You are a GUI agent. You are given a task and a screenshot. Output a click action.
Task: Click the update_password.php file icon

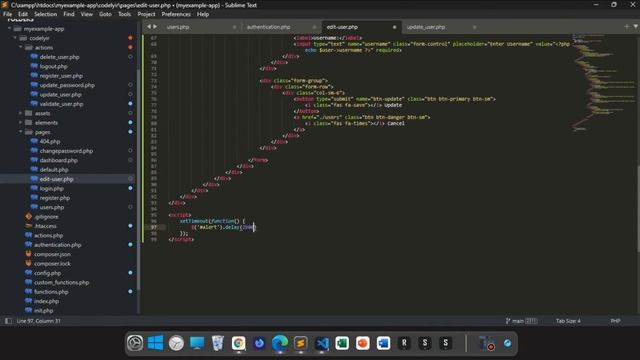click(x=34, y=85)
